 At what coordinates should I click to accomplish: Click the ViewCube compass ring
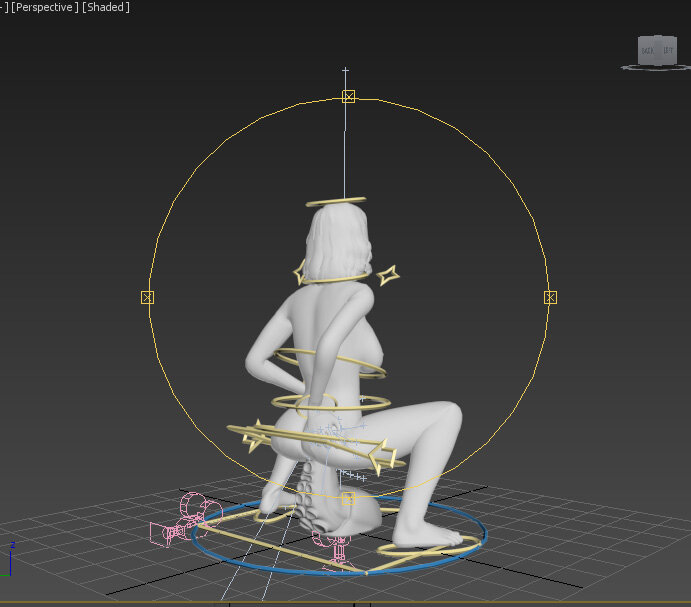[x=655, y=67]
